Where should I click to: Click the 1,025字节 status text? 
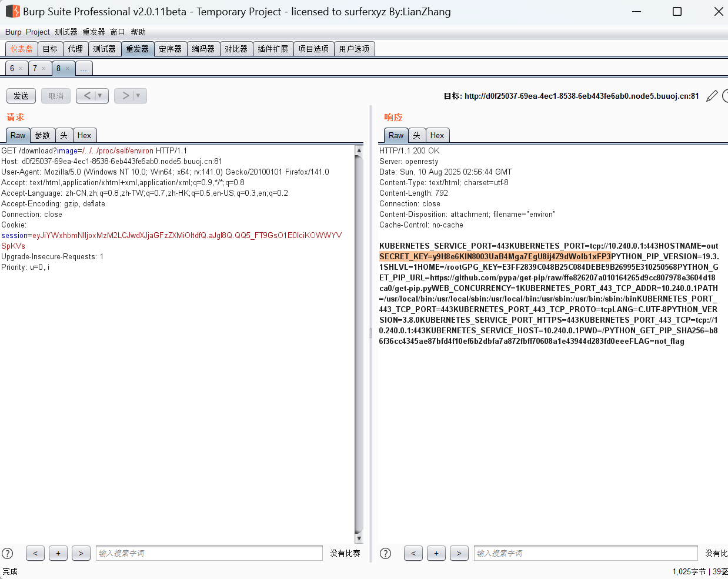[x=689, y=571]
